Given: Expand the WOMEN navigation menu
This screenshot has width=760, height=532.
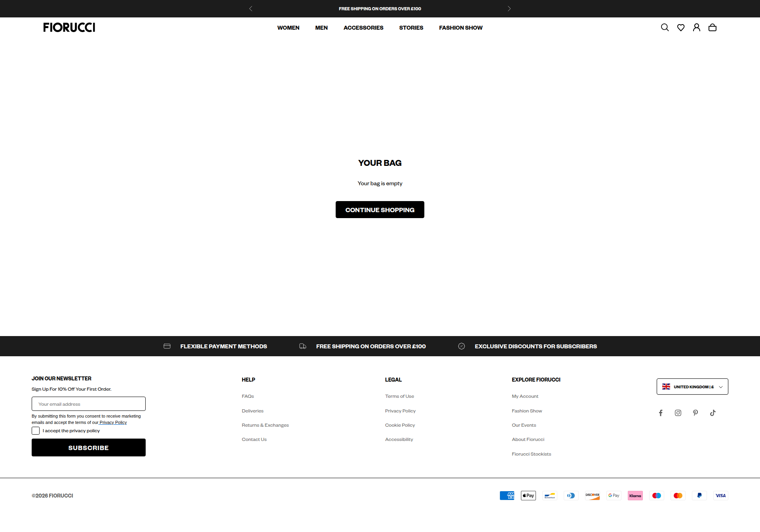Looking at the screenshot, I should coord(288,27).
